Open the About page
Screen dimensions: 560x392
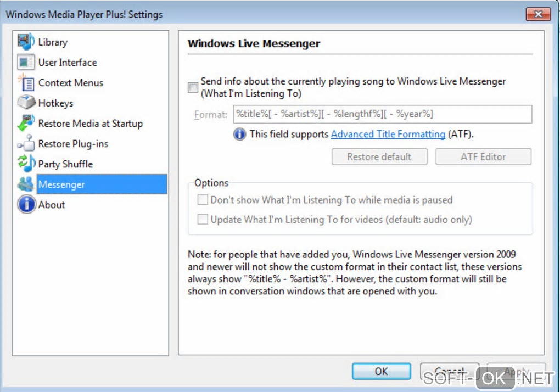[x=52, y=205]
